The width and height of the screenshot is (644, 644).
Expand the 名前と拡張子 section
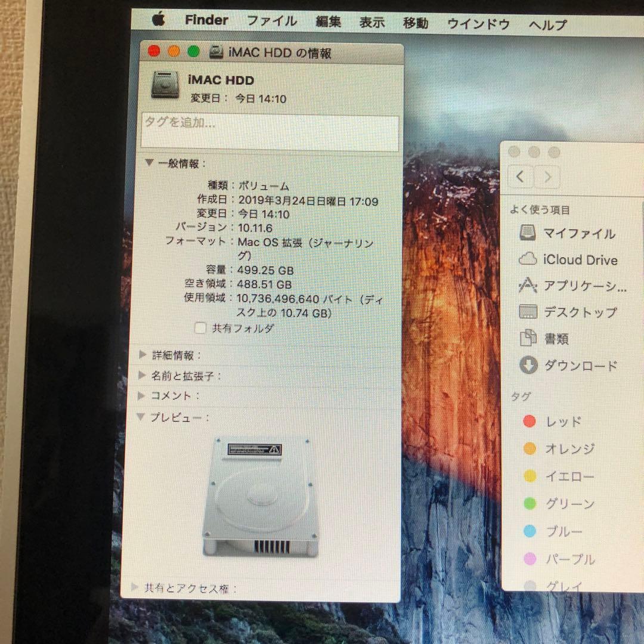tap(142, 375)
